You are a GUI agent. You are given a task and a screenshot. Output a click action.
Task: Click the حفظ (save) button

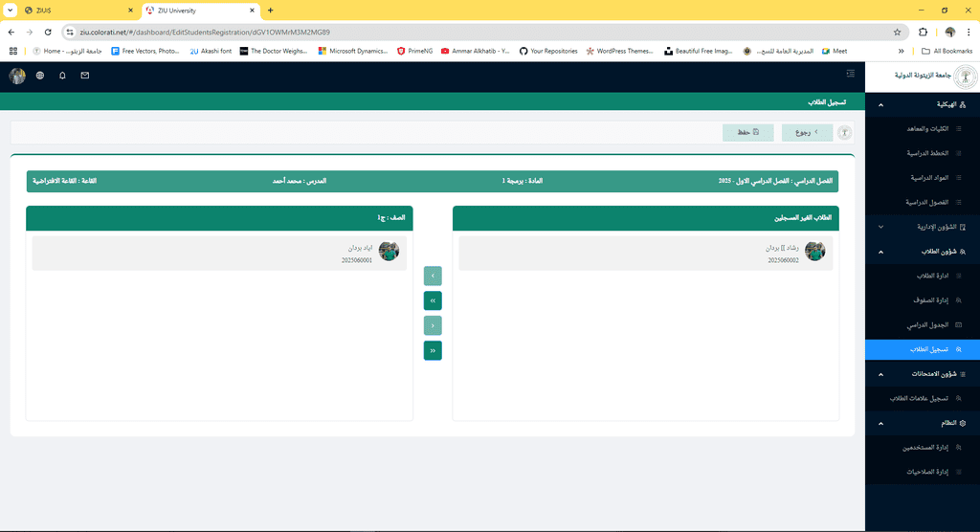(747, 133)
